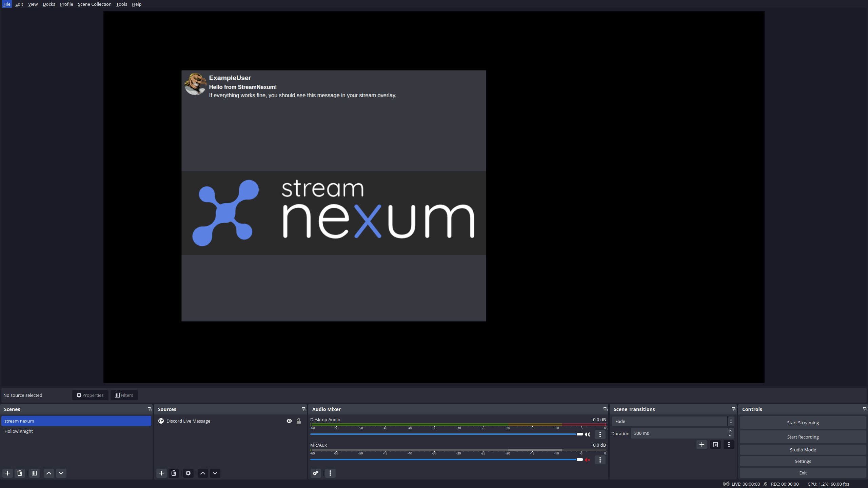Undock the Audio Mixer panel
The image size is (868, 488).
[605, 409]
